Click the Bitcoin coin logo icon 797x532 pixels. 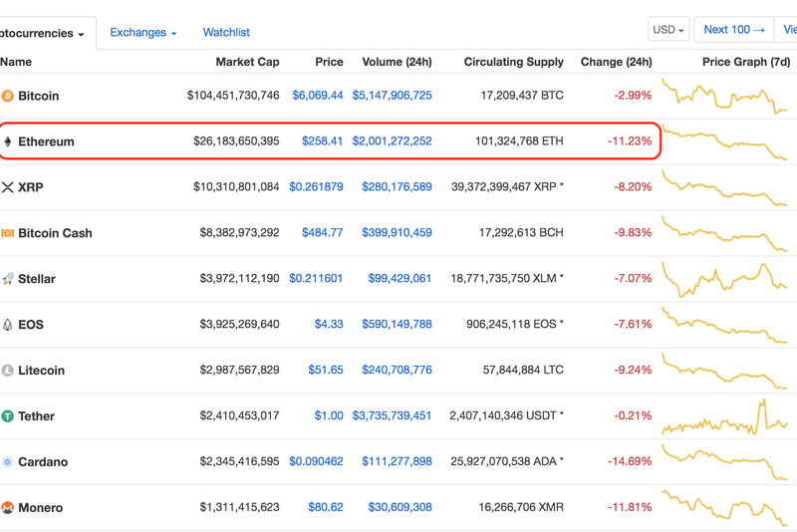pos(8,97)
